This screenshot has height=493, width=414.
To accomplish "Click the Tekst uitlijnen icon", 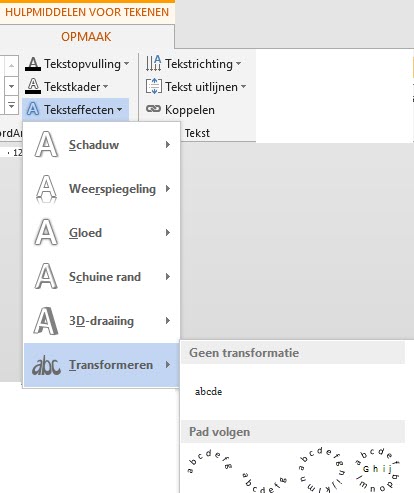I will (154, 87).
